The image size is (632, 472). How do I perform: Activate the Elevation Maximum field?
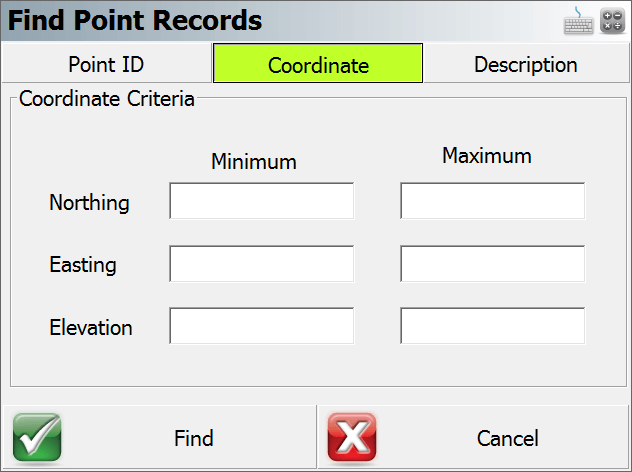coord(493,326)
